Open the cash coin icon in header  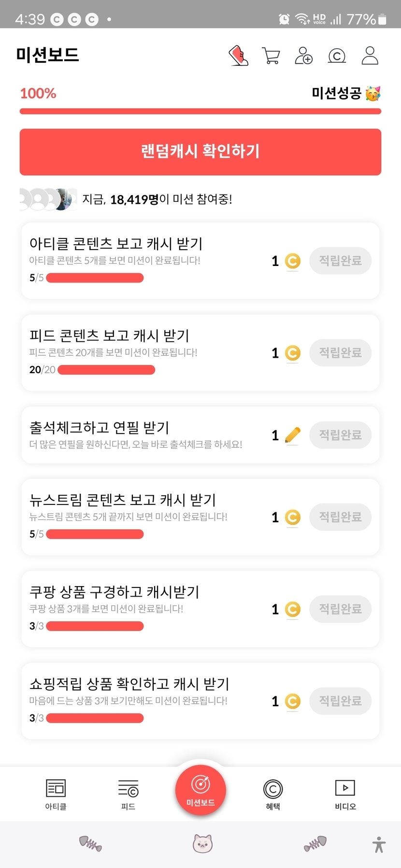click(337, 56)
